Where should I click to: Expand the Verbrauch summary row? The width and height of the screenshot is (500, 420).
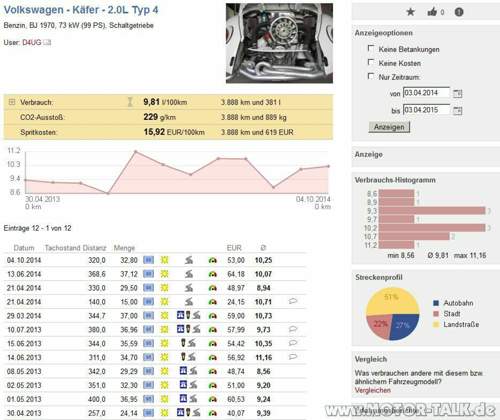click(12, 102)
